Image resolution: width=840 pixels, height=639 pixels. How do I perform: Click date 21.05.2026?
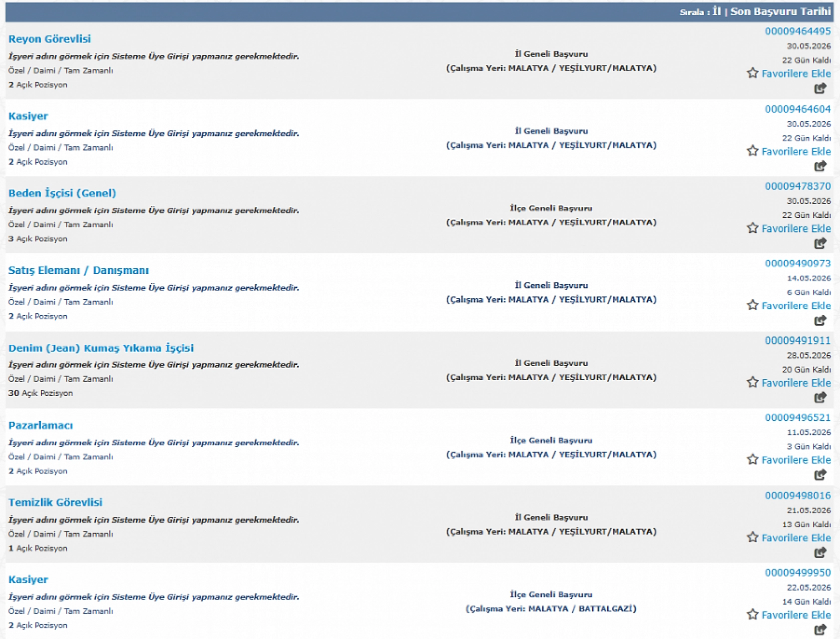click(809, 510)
